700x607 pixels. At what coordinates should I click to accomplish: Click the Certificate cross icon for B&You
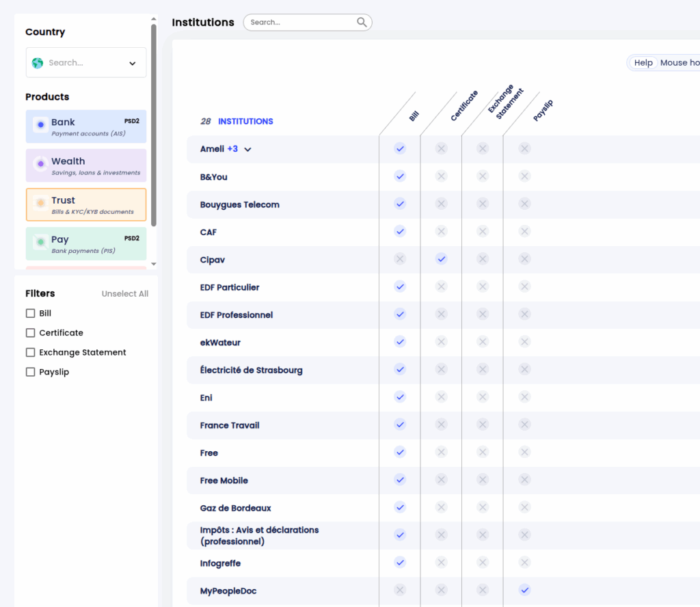tap(442, 176)
